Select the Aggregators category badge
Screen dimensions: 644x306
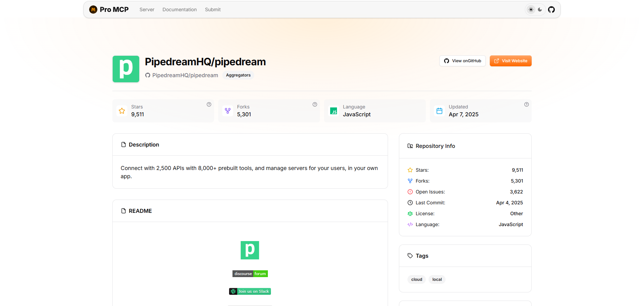(238, 75)
